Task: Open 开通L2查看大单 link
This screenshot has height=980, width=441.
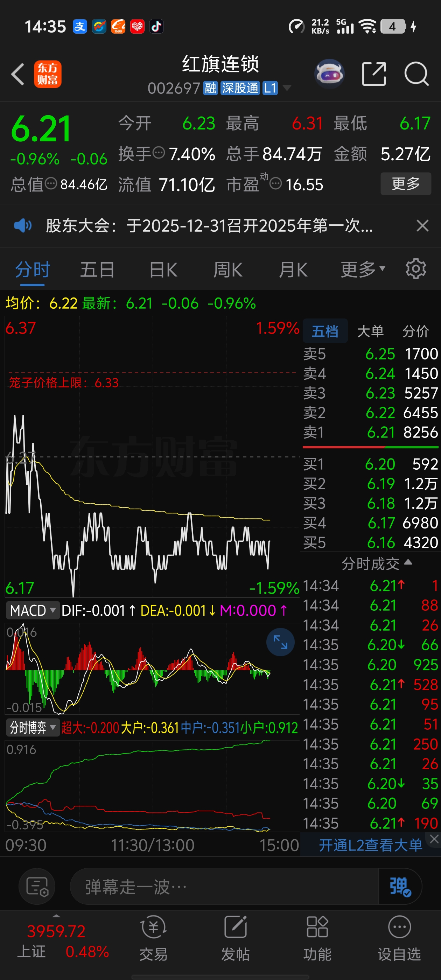Action: [370, 845]
